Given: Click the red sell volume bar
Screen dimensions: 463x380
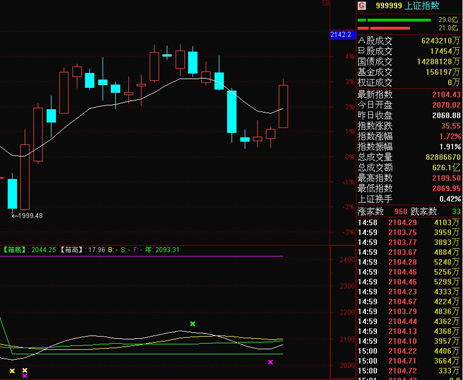Looking at the screenshot, I should [384, 28].
